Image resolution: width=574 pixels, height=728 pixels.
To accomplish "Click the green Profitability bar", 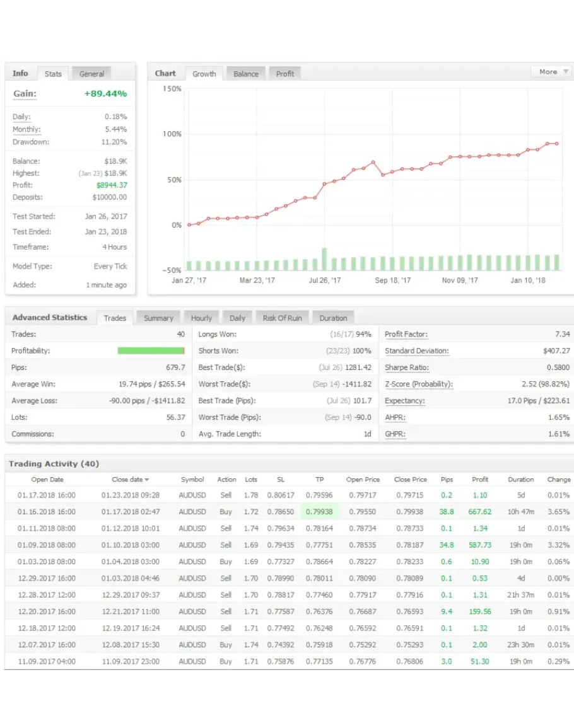I will point(151,351).
